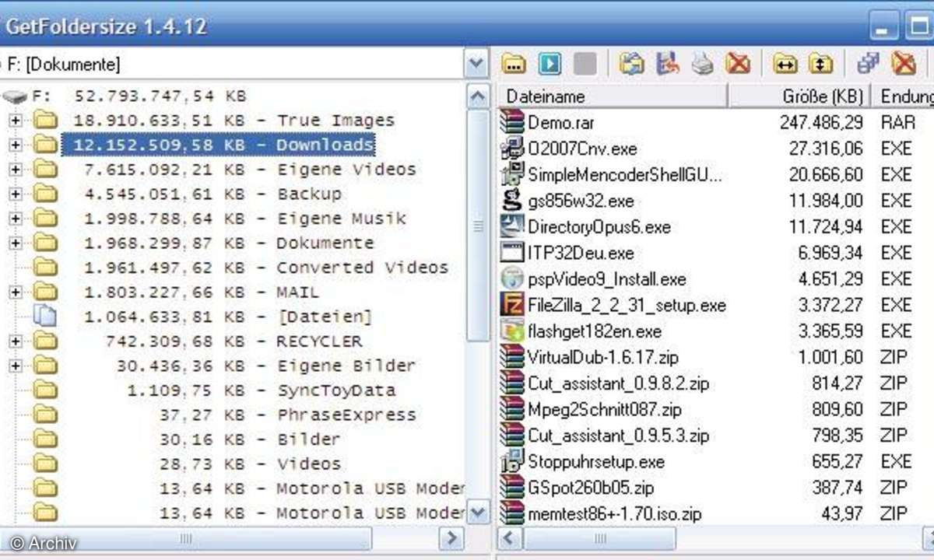Screen dimensions: 934x560
Task: Click the Converted Videos folder icon
Action: coord(46,268)
